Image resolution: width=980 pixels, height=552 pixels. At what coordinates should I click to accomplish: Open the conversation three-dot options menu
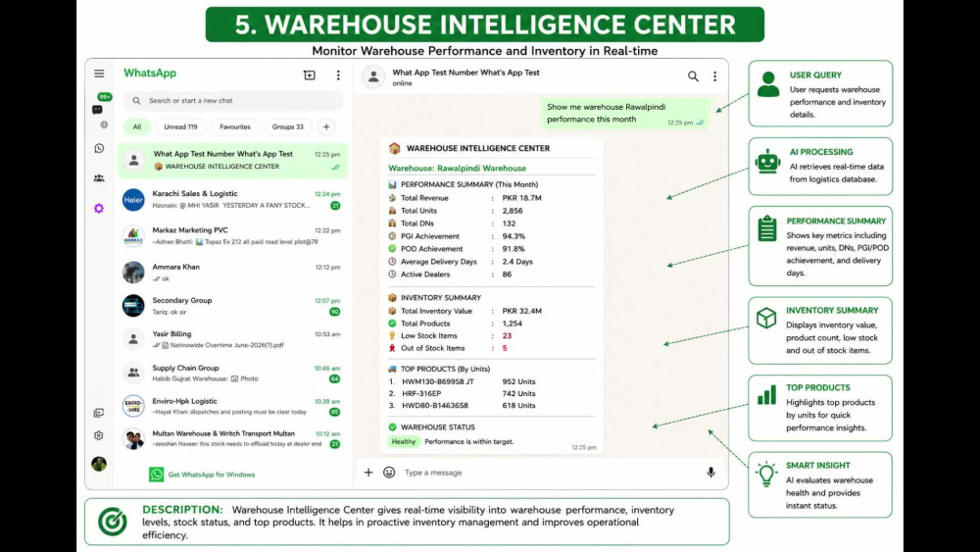[715, 76]
